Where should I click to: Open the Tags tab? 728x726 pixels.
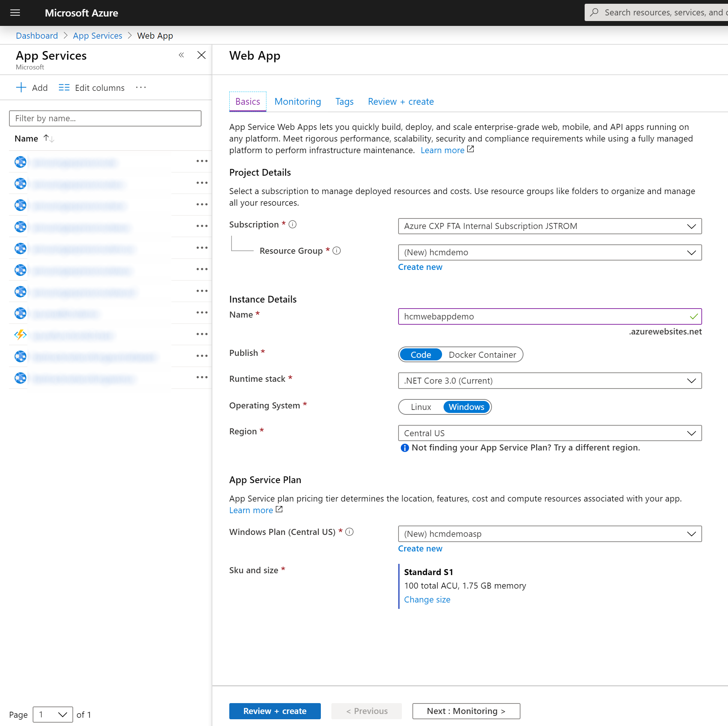pos(344,101)
